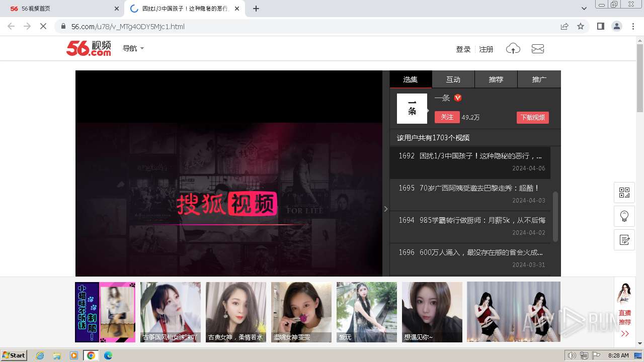Click the light bulb side icon
The height and width of the screenshot is (362, 644).
tap(624, 216)
